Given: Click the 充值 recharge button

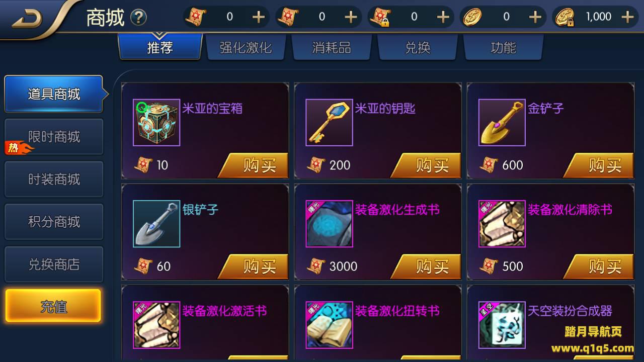Looking at the screenshot, I should pos(53,306).
